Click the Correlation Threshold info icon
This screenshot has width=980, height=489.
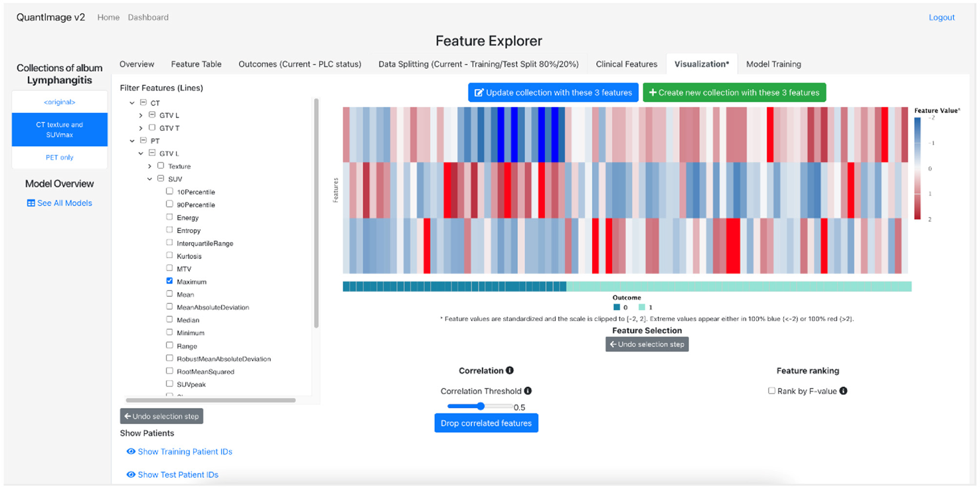(x=528, y=391)
